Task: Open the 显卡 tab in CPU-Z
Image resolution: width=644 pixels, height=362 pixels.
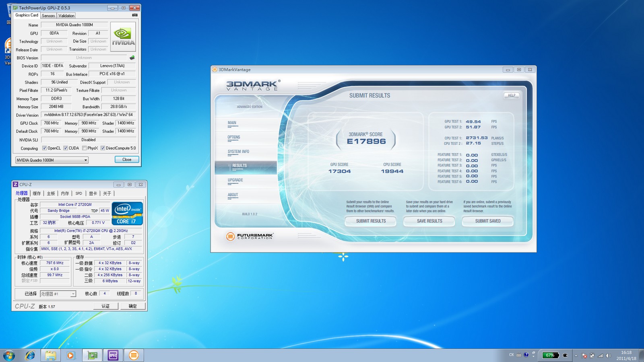Action: tap(93, 193)
